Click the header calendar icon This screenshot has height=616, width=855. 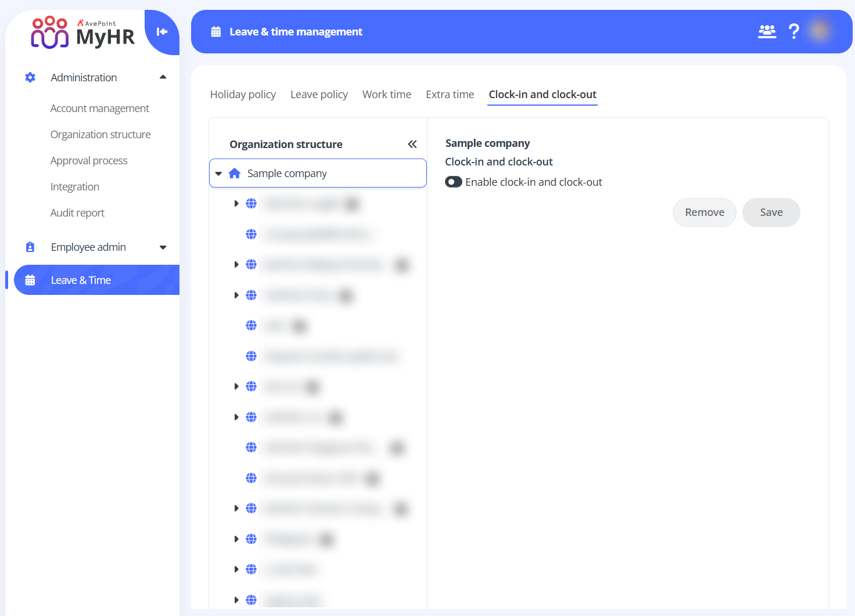click(x=216, y=32)
